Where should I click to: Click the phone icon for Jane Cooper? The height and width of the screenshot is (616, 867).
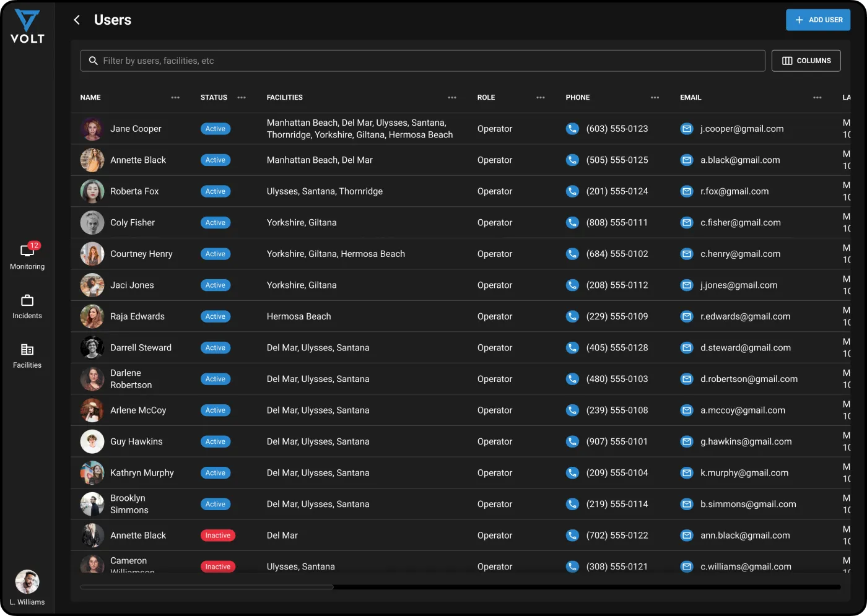572,129
